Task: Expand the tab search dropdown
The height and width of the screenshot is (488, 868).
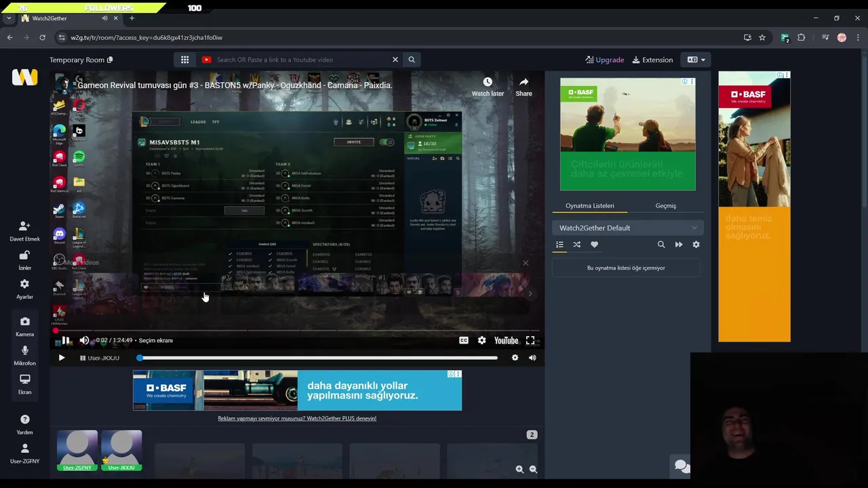Action: click(x=8, y=18)
